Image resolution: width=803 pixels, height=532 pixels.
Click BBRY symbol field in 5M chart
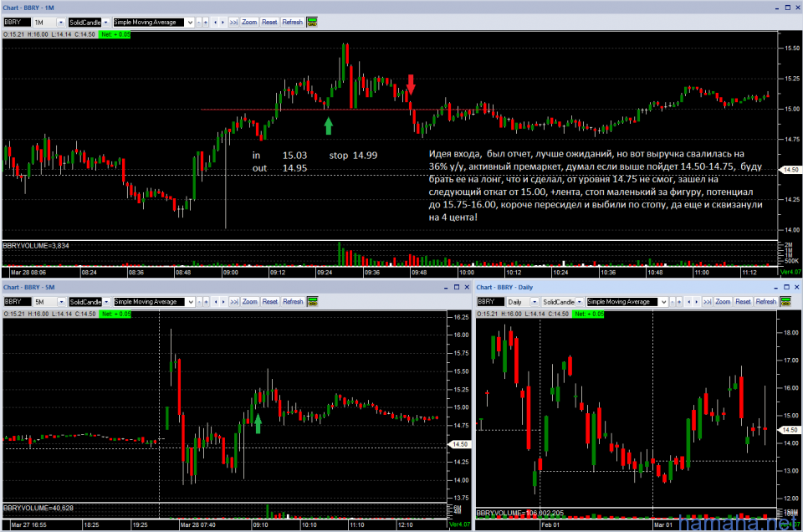click(18, 302)
